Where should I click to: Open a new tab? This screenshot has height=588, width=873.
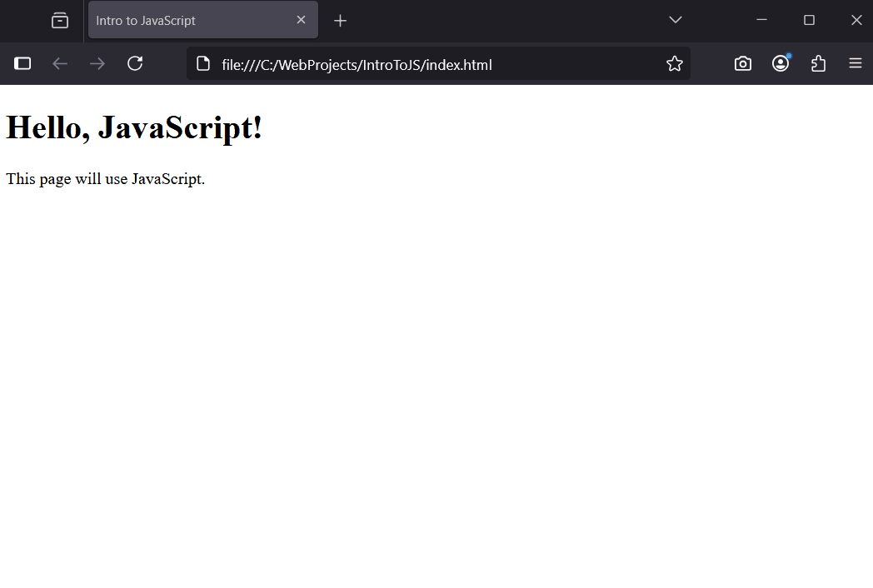coord(340,21)
